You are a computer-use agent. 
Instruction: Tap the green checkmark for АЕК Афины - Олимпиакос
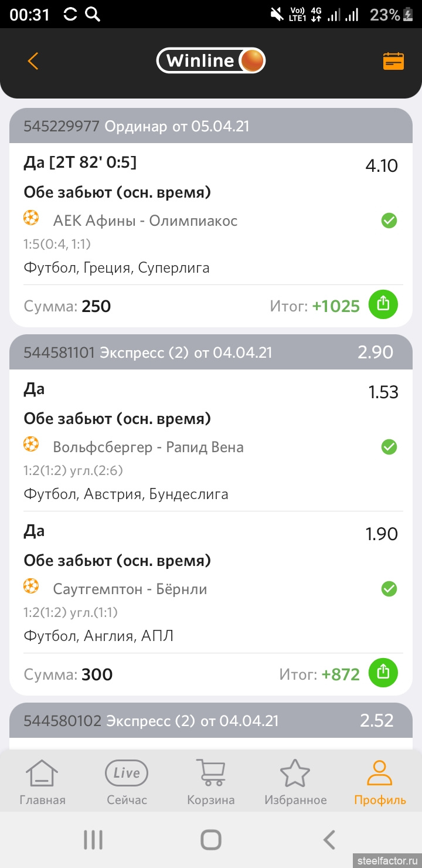[x=389, y=221]
